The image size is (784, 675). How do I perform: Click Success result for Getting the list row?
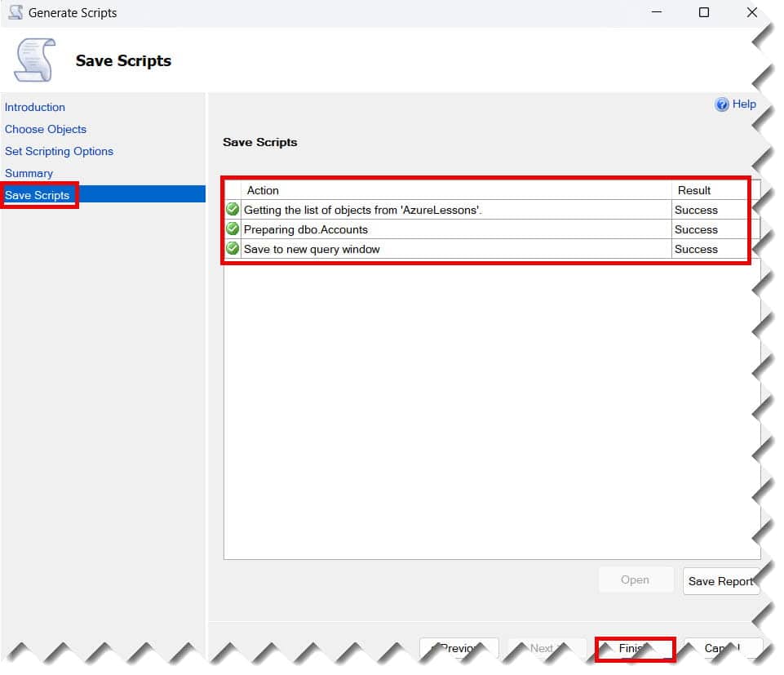click(x=696, y=210)
